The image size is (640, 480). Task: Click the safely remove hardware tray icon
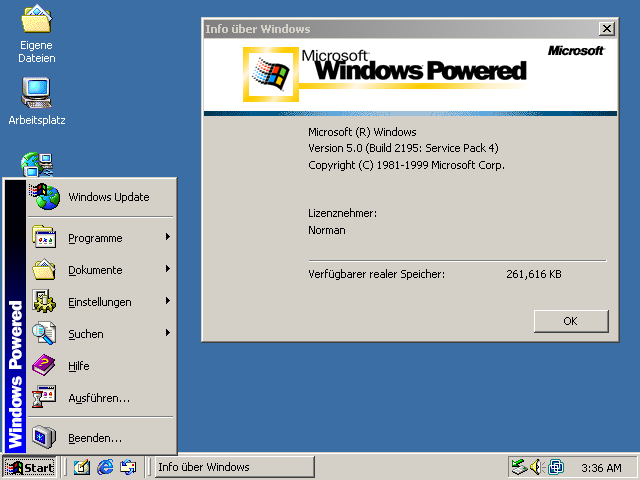pos(520,467)
